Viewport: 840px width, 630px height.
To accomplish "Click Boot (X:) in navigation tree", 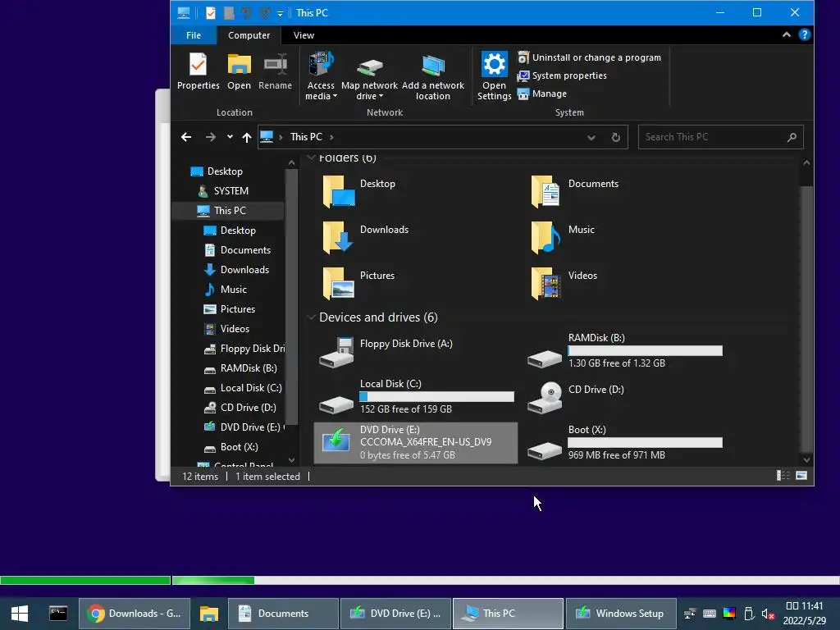I will click(239, 447).
